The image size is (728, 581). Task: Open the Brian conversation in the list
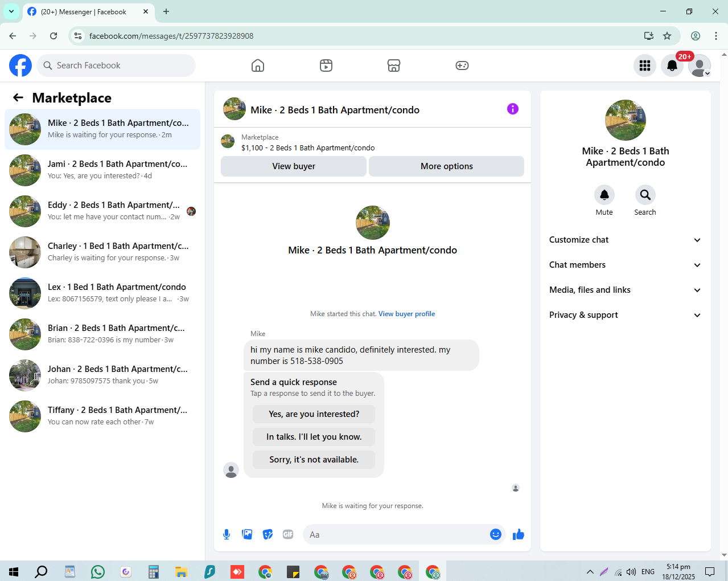pos(102,334)
